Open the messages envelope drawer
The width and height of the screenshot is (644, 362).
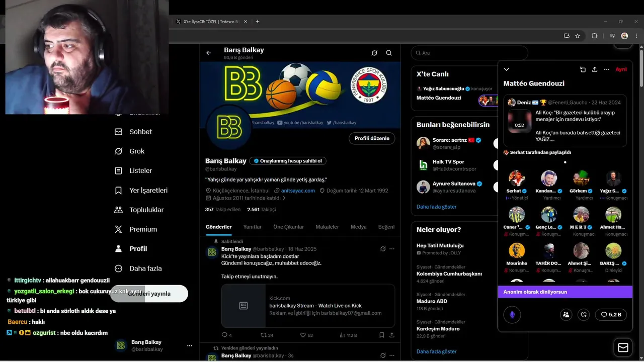pos(623,347)
